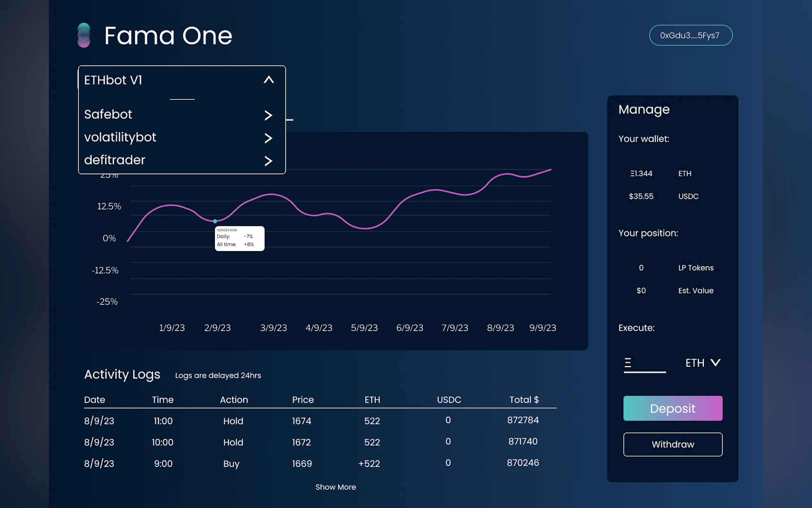This screenshot has width=812, height=508.
Task: Select Safebot from the bot list
Action: click(x=108, y=115)
